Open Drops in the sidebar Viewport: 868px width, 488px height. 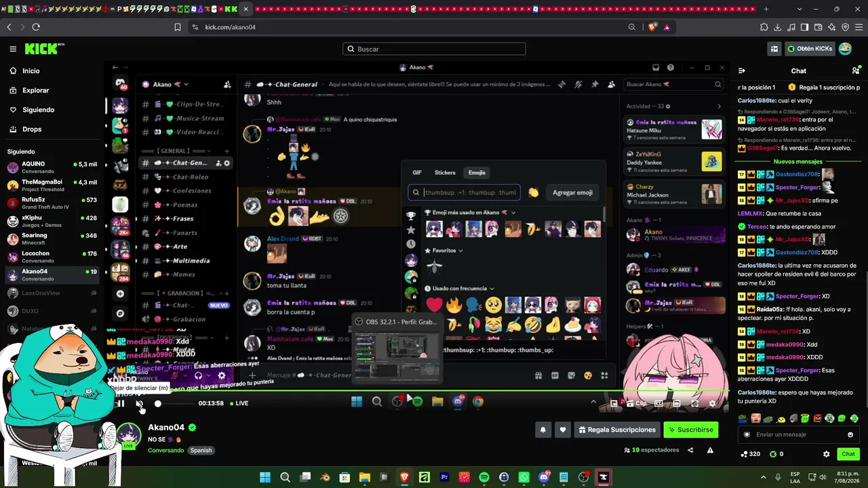click(52, 129)
